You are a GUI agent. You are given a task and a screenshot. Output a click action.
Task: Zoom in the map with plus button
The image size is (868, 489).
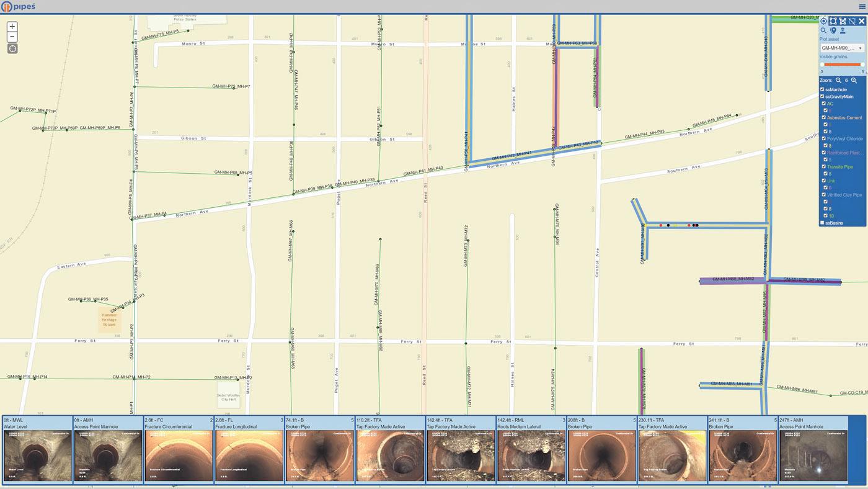click(x=12, y=27)
